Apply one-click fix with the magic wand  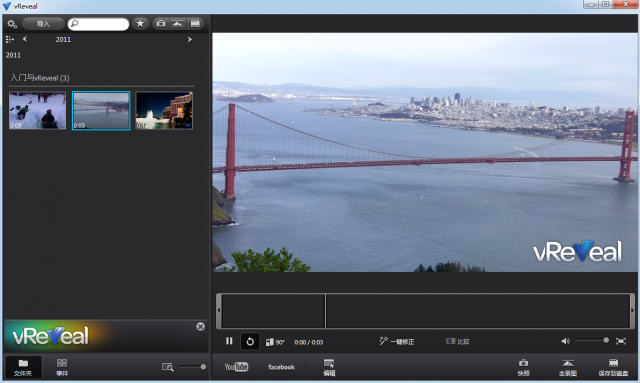(x=396, y=341)
